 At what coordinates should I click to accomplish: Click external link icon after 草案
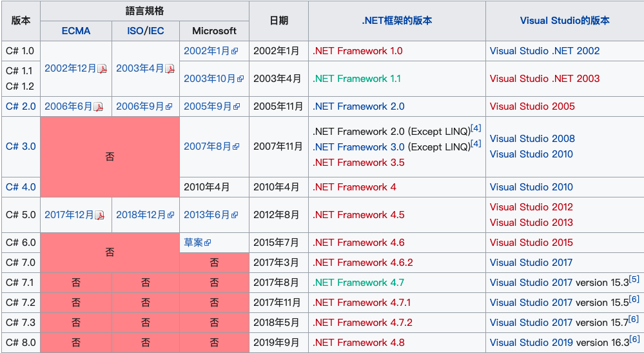point(208,243)
